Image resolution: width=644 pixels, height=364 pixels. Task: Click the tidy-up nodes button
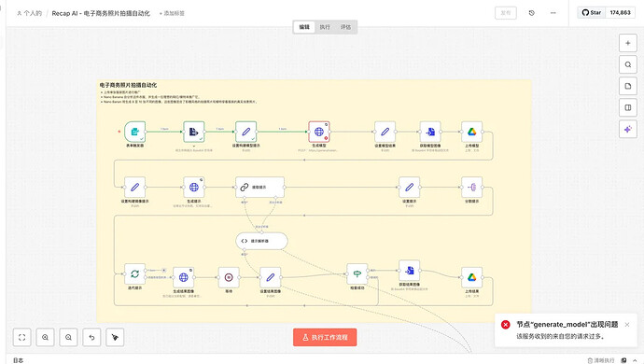[x=115, y=337]
